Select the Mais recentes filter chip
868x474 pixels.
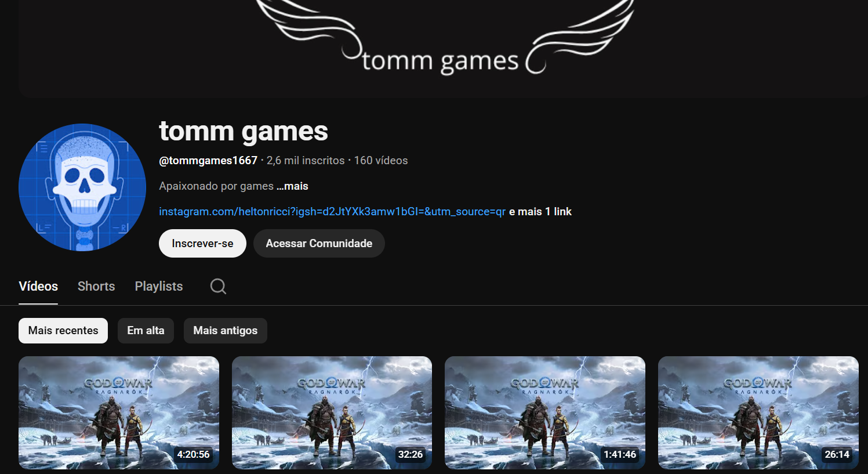pyautogui.click(x=63, y=331)
